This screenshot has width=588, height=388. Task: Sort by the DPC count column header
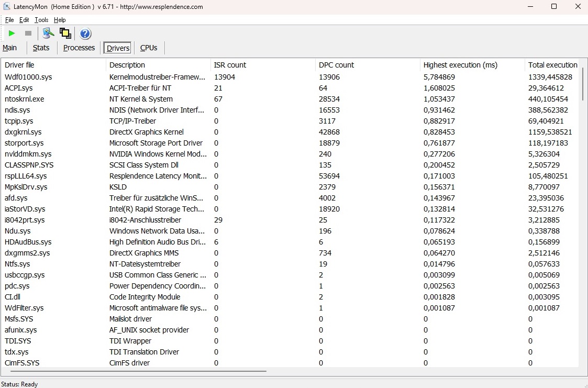click(336, 65)
